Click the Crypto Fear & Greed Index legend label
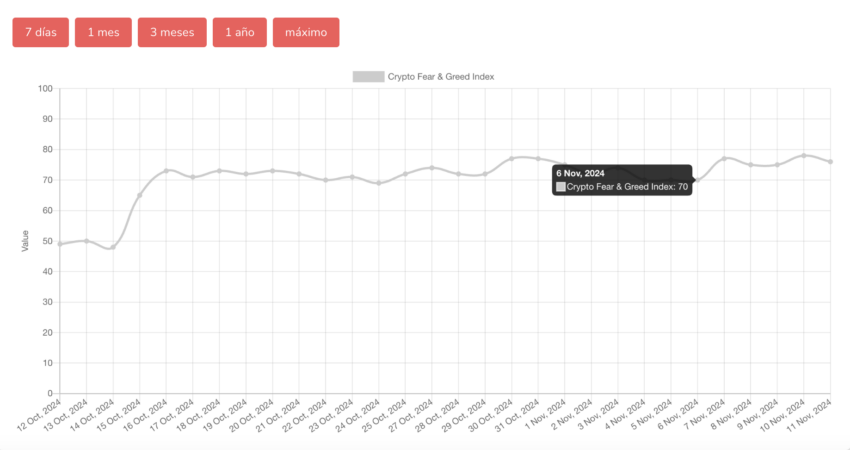The height and width of the screenshot is (450, 850). click(441, 76)
